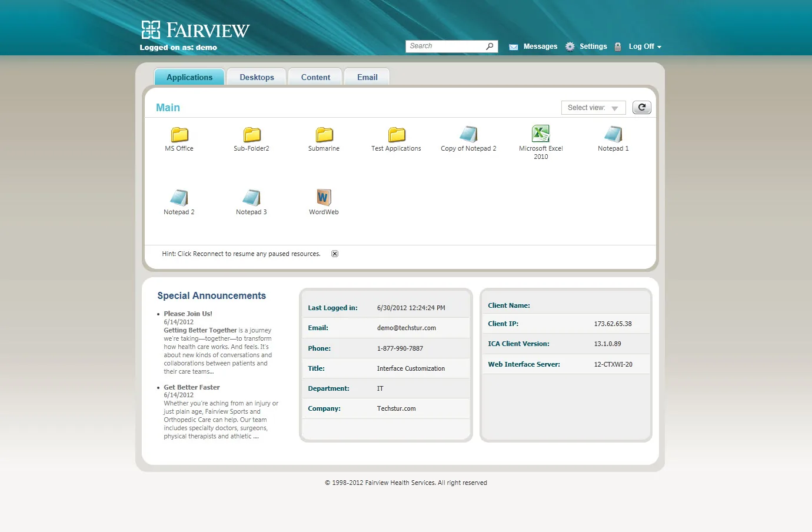812x532 pixels.
Task: Click the Fairview Health Services copyright text
Action: click(x=406, y=483)
